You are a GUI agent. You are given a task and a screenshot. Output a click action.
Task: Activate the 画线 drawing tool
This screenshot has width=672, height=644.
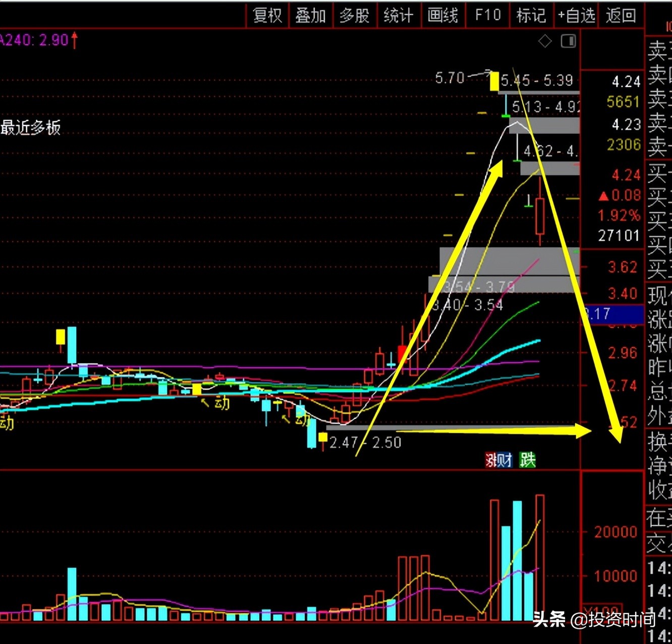point(442,16)
